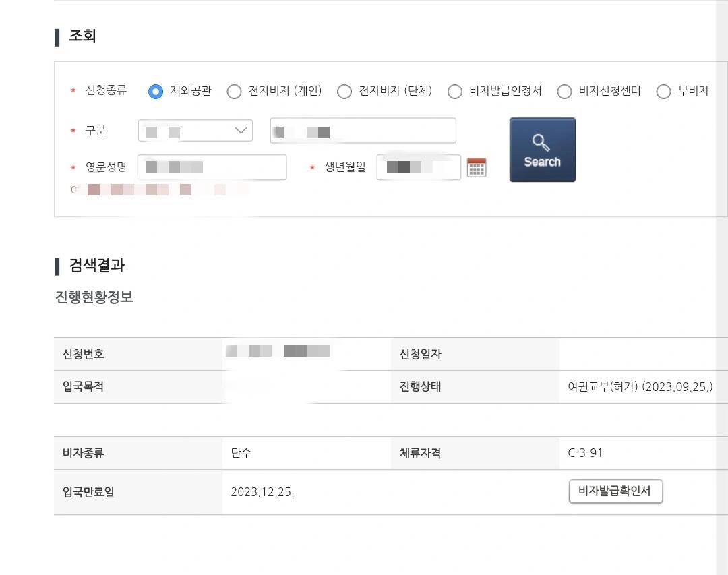Select the 전자비자 (개인) radio option
This screenshot has width=728, height=575.
coord(234,91)
